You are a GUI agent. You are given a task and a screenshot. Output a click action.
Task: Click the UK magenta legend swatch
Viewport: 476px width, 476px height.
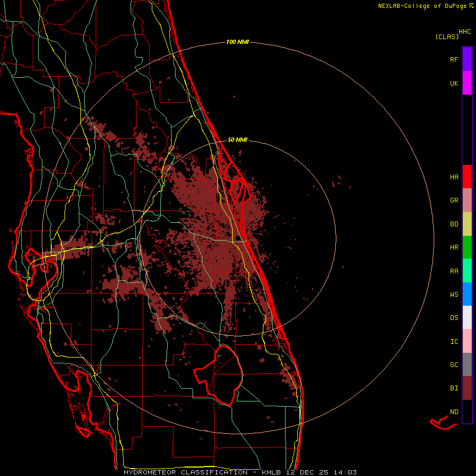[x=467, y=83]
